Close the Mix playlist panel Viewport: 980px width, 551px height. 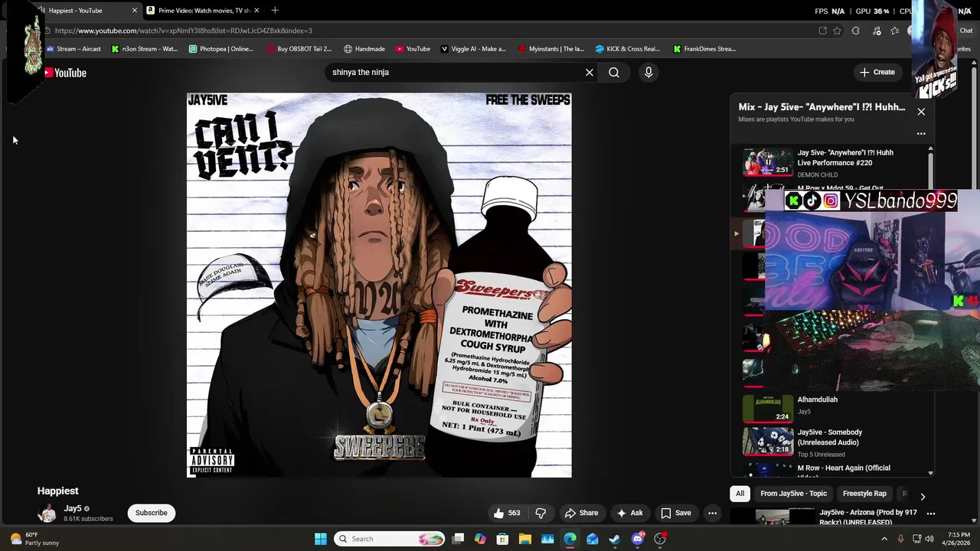(921, 112)
